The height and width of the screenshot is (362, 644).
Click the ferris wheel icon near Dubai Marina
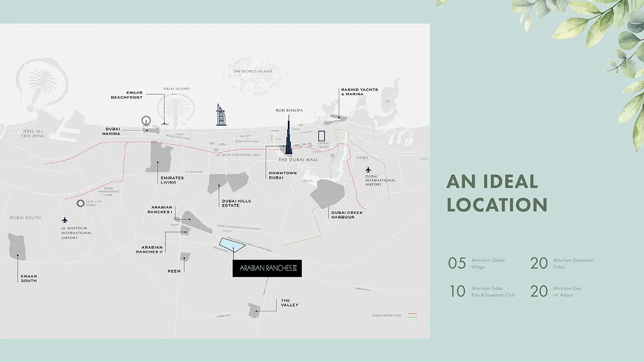point(146,121)
